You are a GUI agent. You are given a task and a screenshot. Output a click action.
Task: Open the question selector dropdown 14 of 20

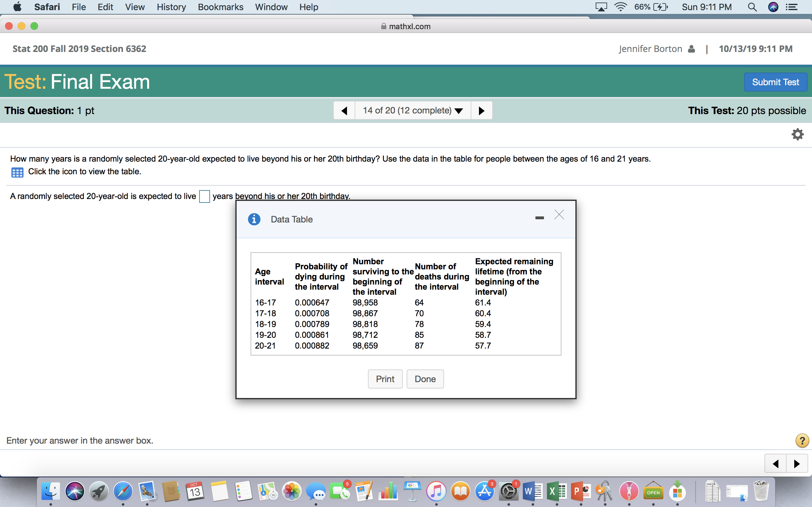[x=413, y=111]
